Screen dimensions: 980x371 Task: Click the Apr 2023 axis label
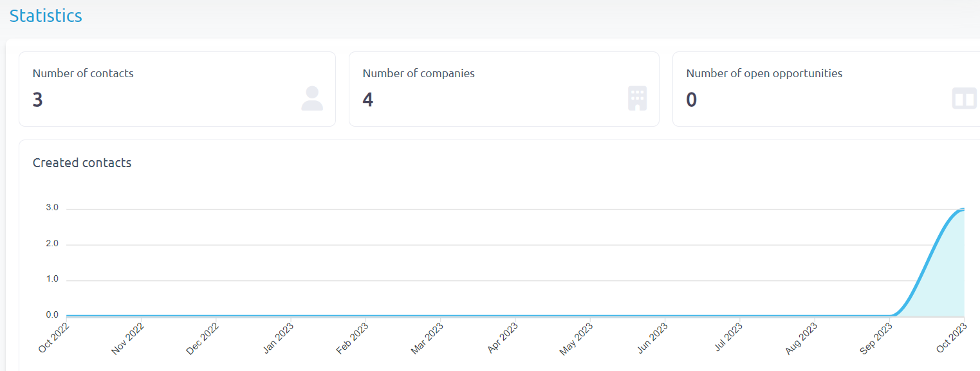point(503,338)
